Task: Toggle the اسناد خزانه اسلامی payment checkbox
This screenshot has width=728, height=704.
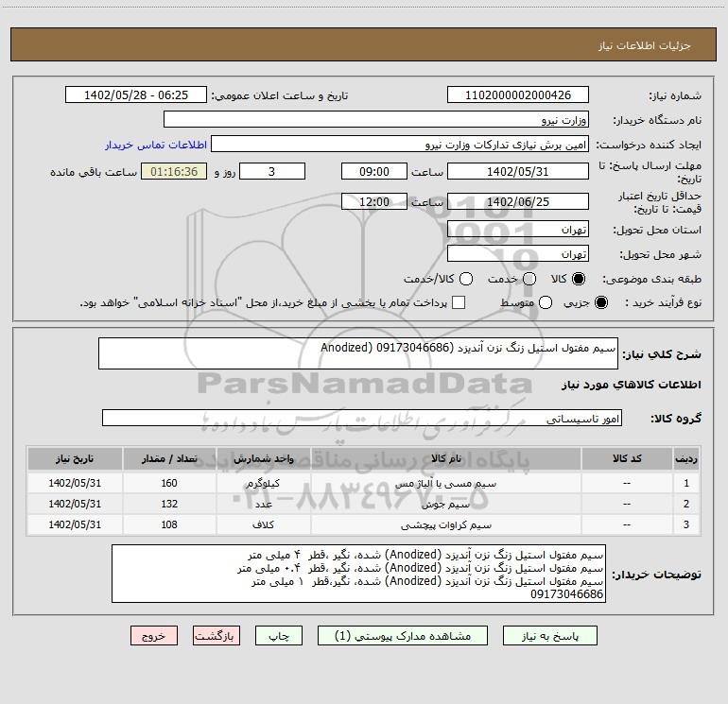Action: click(x=459, y=302)
